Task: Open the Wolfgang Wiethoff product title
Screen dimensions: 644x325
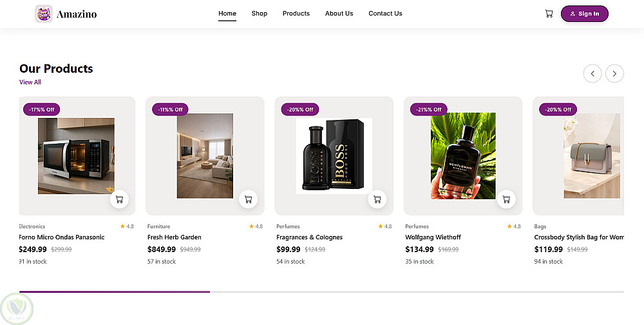Action: 433,237
